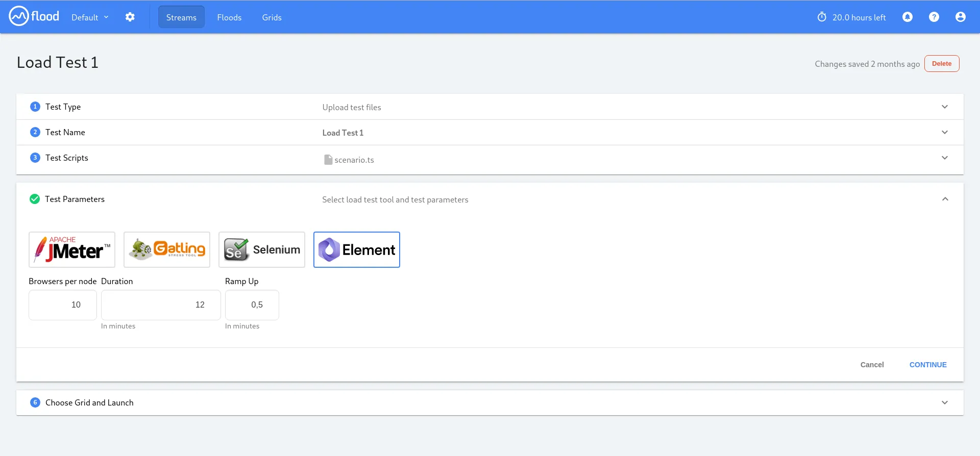Click Changes saved 2 months ago text
Image resolution: width=980 pixels, height=456 pixels.
click(x=867, y=64)
